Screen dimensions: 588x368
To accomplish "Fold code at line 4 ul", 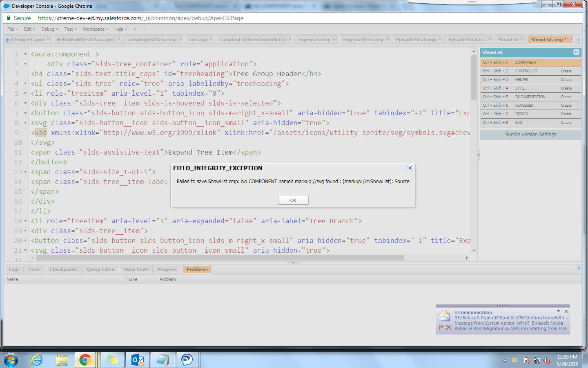I will [x=25, y=84].
